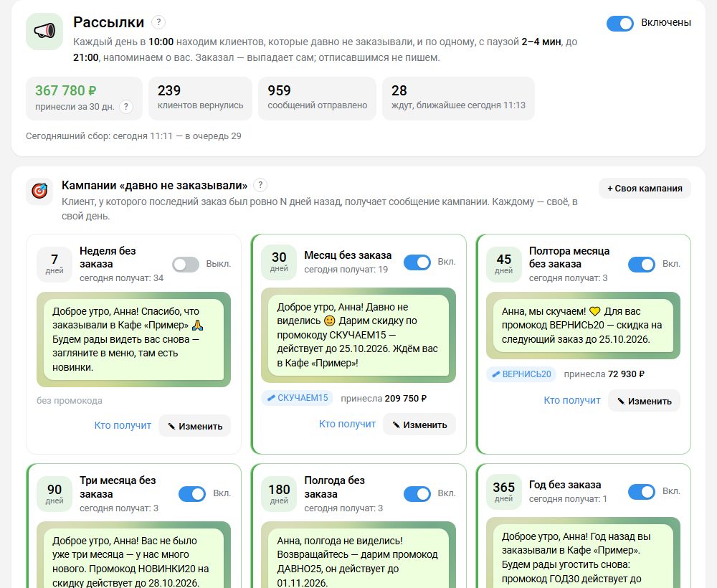Show help for «принесли за 30 дн.»
The height and width of the screenshot is (588, 717).
click(x=125, y=107)
